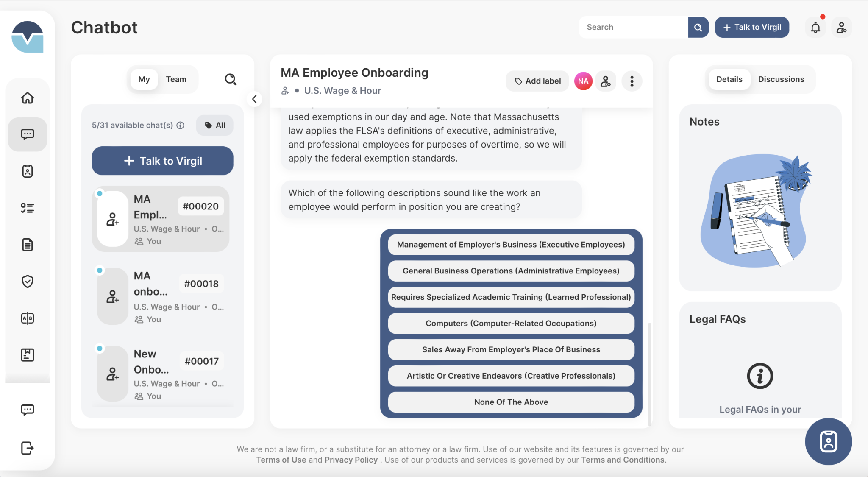Switch to the Discussions tab
868x477 pixels.
pos(781,79)
